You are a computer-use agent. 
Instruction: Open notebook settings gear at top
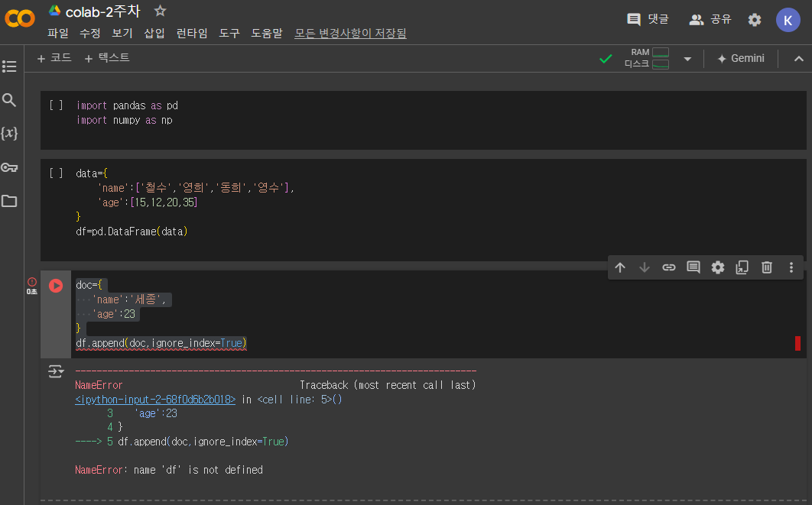coord(755,20)
